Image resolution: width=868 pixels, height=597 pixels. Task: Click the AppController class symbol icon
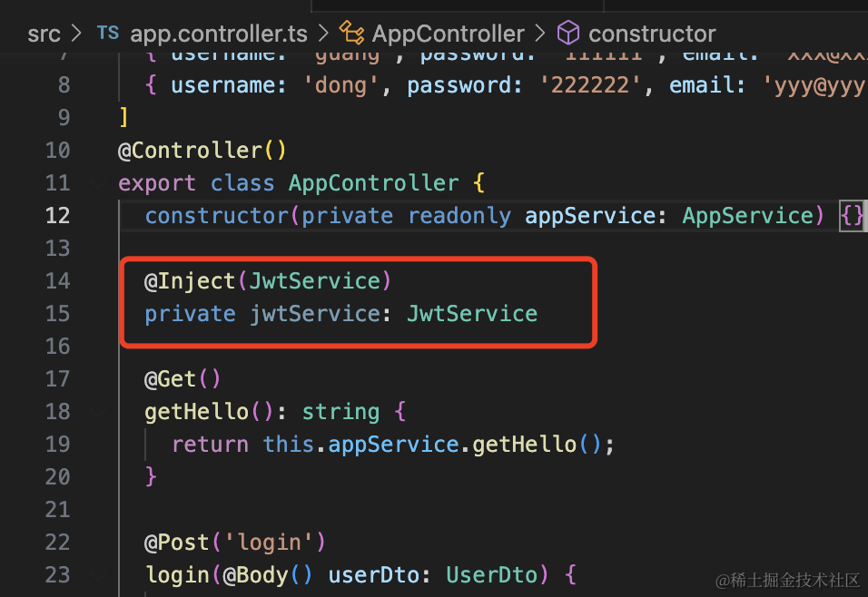pos(351,33)
